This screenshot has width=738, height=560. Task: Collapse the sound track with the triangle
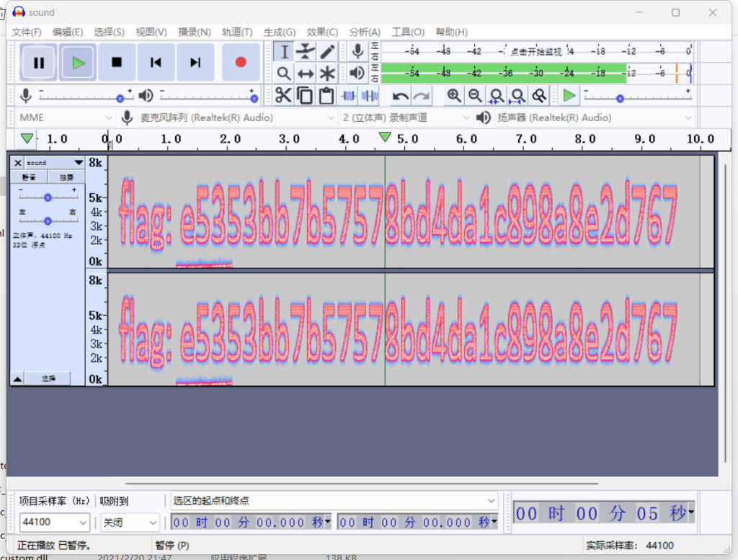click(x=17, y=378)
